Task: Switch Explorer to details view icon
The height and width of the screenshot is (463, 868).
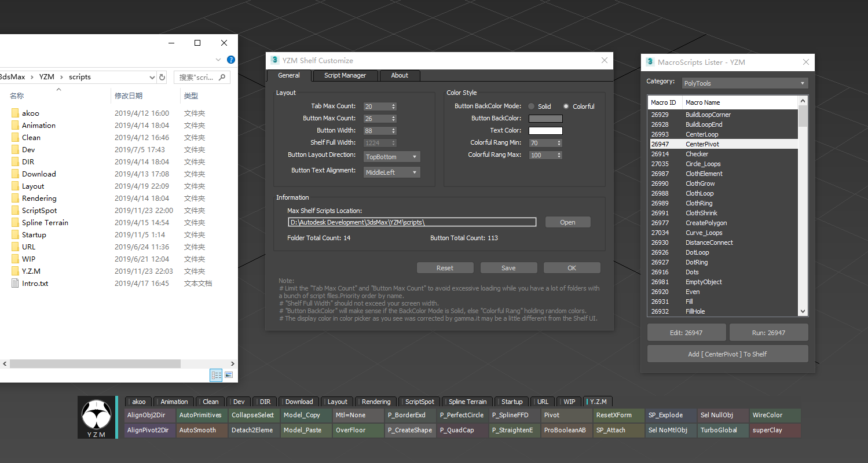Action: click(x=217, y=375)
